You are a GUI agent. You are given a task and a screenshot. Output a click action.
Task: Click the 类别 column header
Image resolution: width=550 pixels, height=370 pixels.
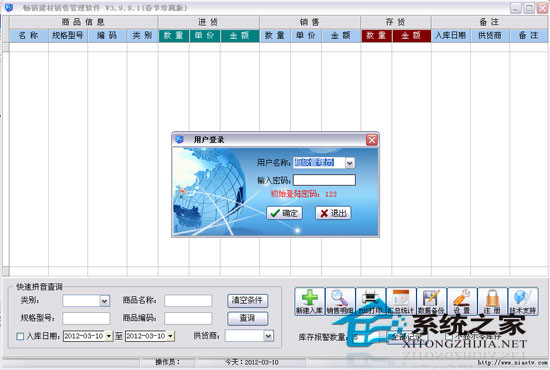[x=142, y=36]
